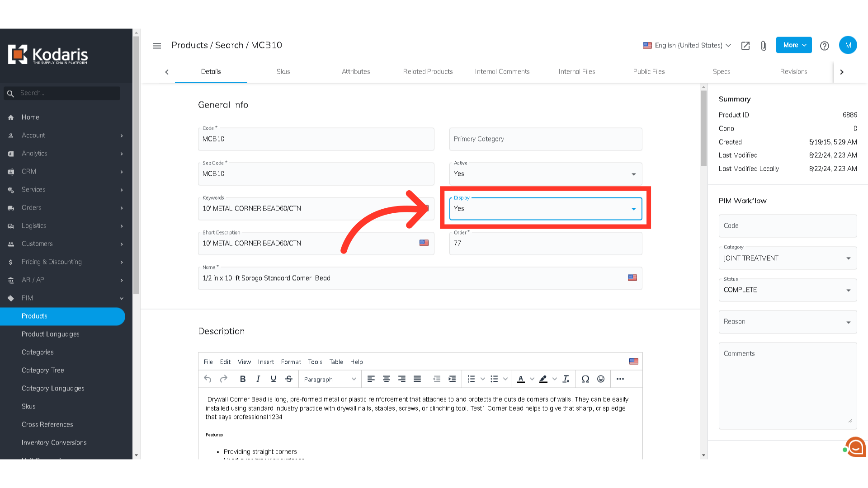Image resolution: width=868 pixels, height=488 pixels.
Task: Click the paperclip attachments icon
Action: point(764,46)
